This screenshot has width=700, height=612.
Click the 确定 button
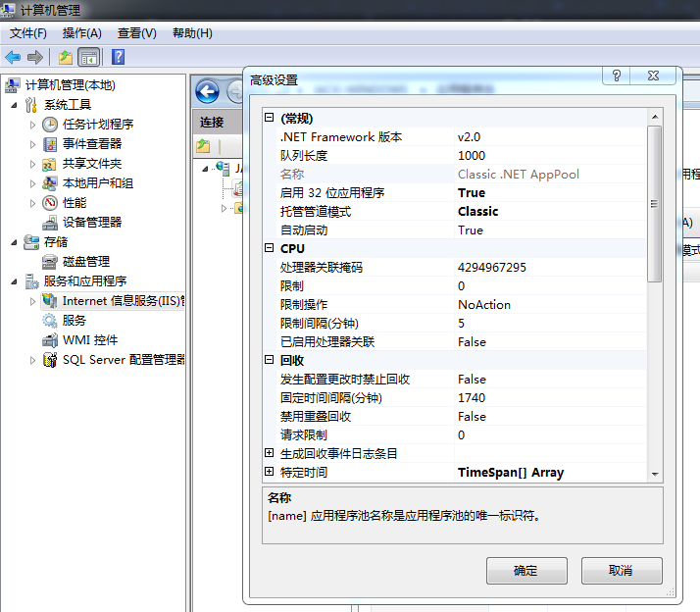coord(525,571)
